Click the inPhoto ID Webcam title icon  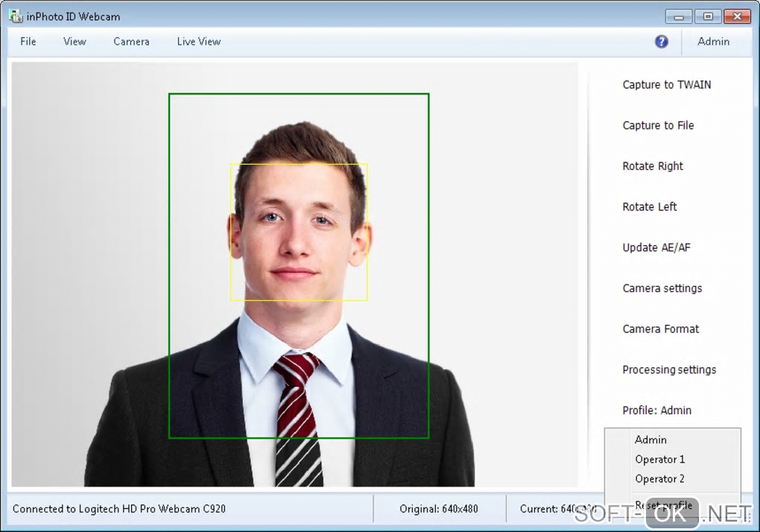(x=15, y=16)
